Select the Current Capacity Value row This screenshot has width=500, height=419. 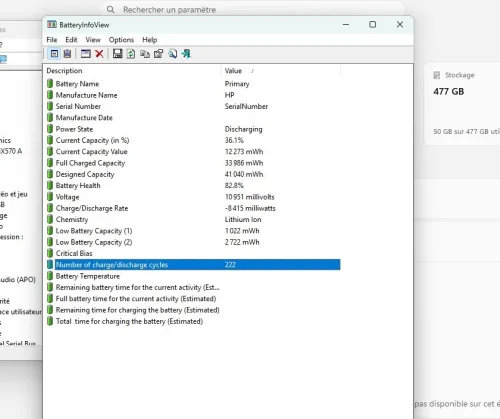pos(193,152)
